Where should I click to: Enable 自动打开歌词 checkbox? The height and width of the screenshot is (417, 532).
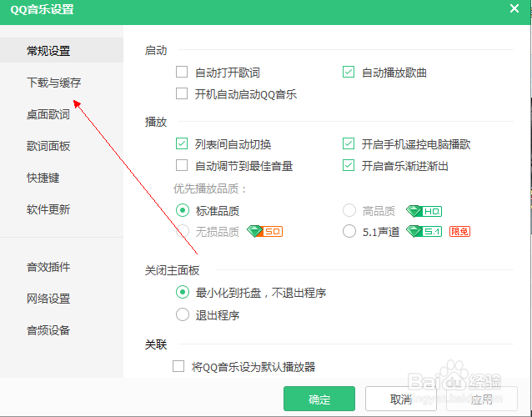(x=182, y=72)
